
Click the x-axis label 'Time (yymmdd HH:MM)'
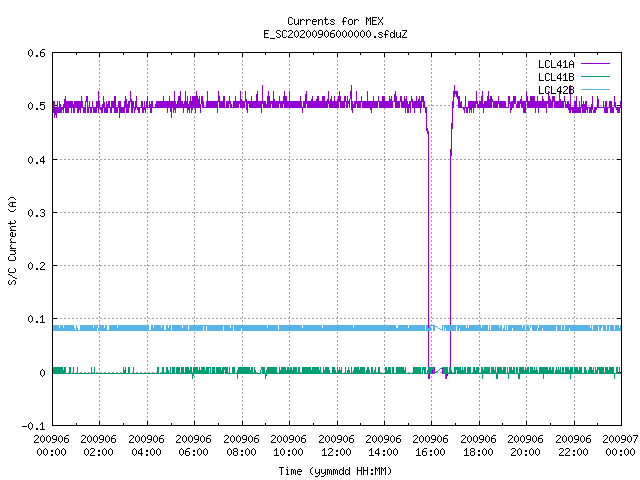click(x=335, y=471)
